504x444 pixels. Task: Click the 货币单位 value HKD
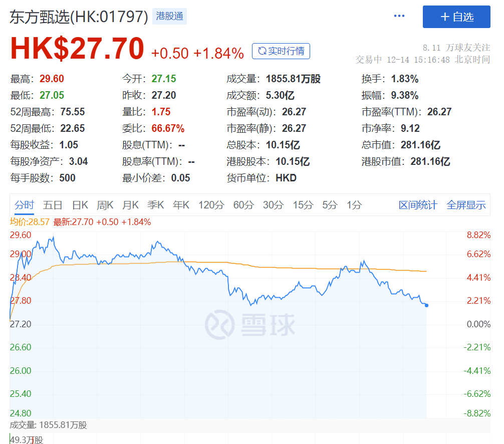pyautogui.click(x=286, y=178)
